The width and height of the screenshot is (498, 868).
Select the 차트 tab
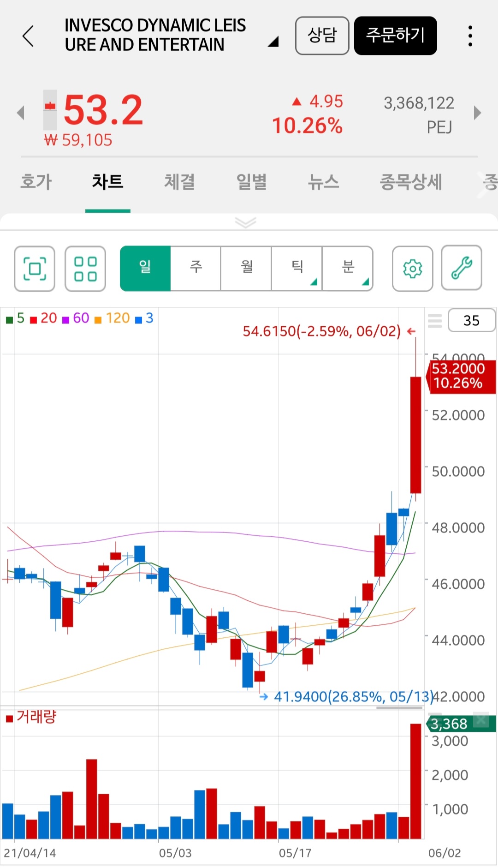click(x=107, y=182)
